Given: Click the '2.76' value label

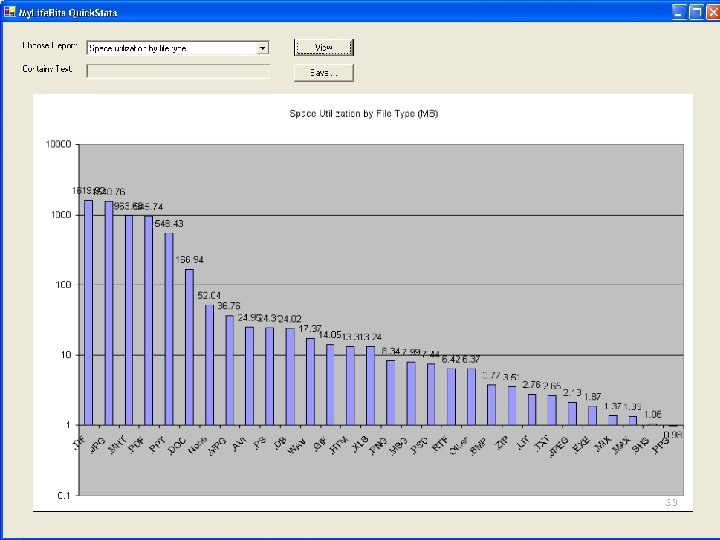Looking at the screenshot, I should [531, 384].
